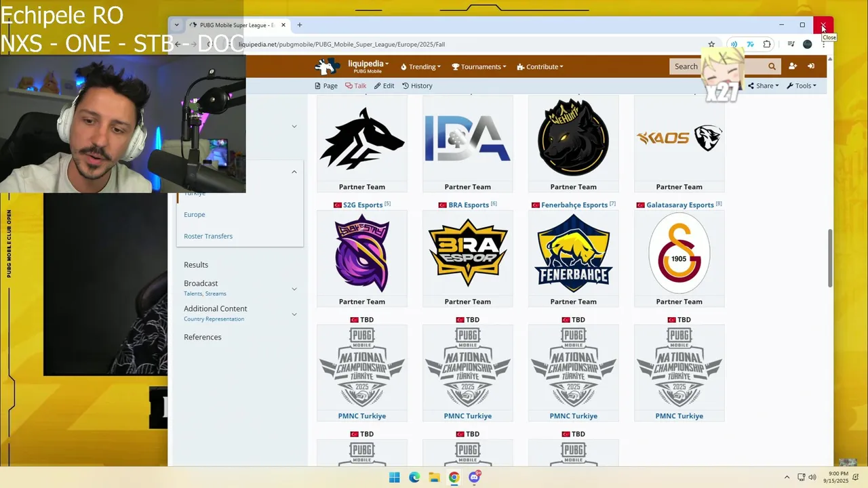This screenshot has height=488, width=868.
Task: Go to Europe in the sidebar
Action: pyautogui.click(x=195, y=214)
